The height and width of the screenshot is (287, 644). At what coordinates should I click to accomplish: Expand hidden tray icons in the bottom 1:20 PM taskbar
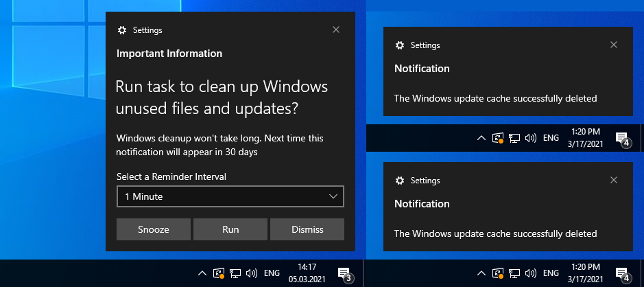point(481,273)
